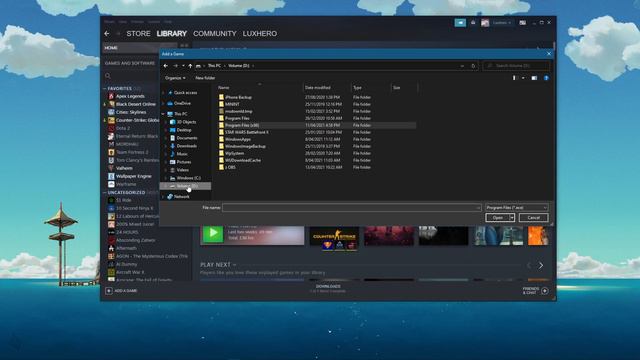Click the ADD A GAME plus icon
640x360 pixels.
pos(109,291)
